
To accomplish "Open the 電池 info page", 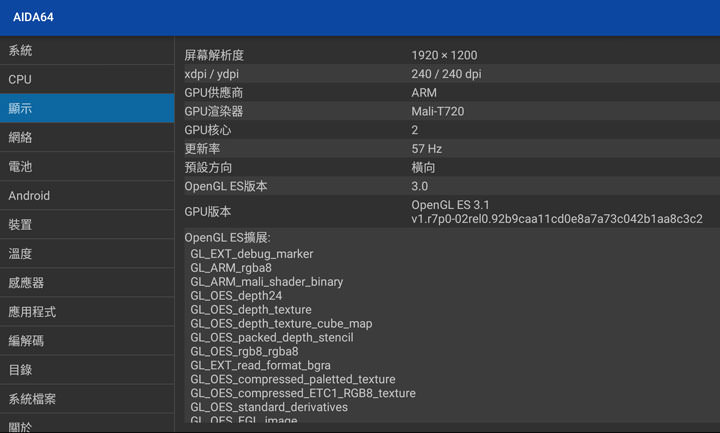I will pos(86,167).
